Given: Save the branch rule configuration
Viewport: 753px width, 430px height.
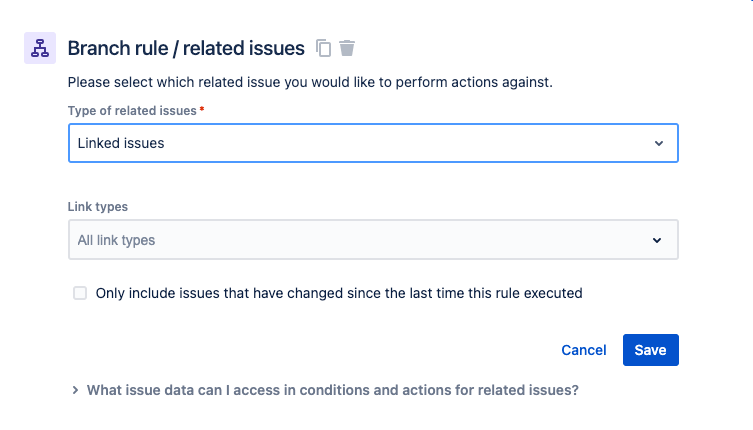Looking at the screenshot, I should (651, 350).
